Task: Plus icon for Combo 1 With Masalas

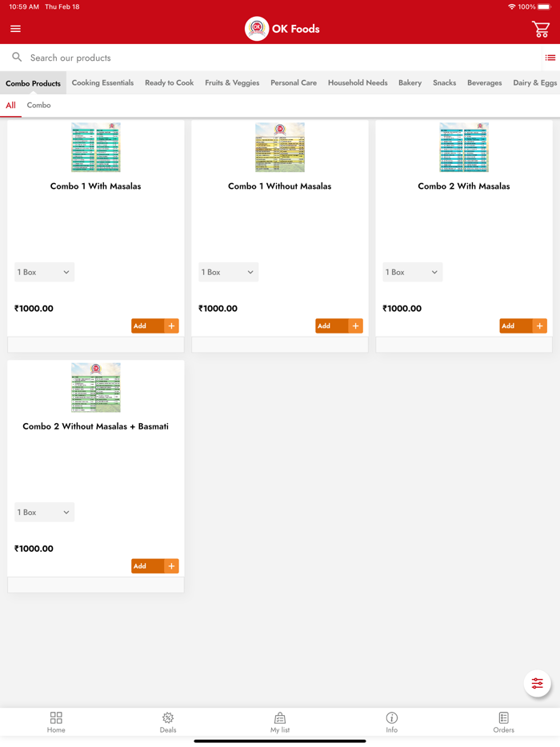Action: tap(171, 326)
